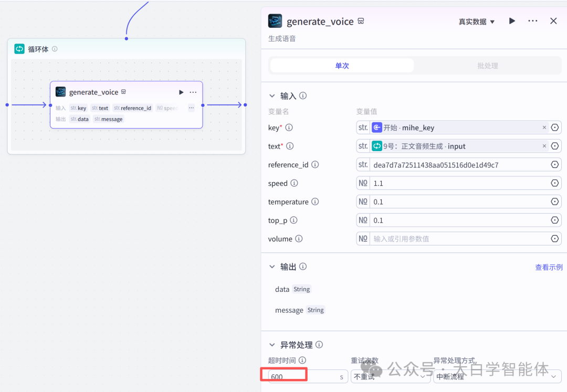Open more options menu in panel header
567x392 pixels.
(x=532, y=21)
